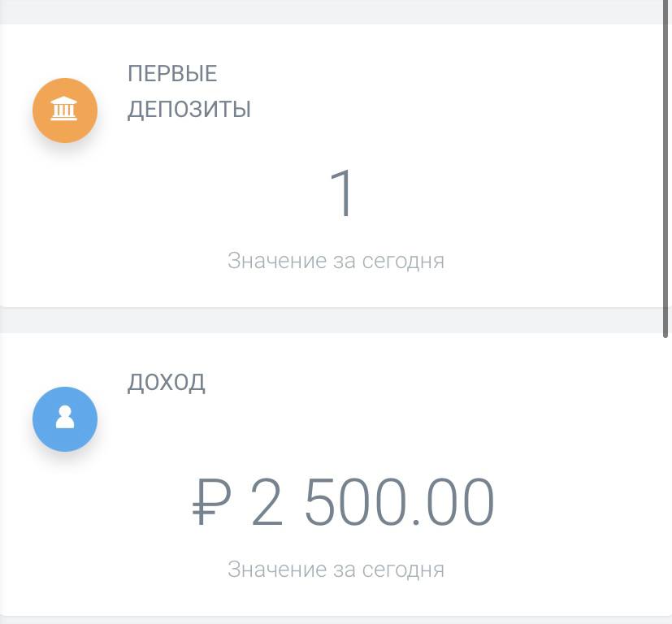Click the first deposits value 1

click(x=343, y=194)
